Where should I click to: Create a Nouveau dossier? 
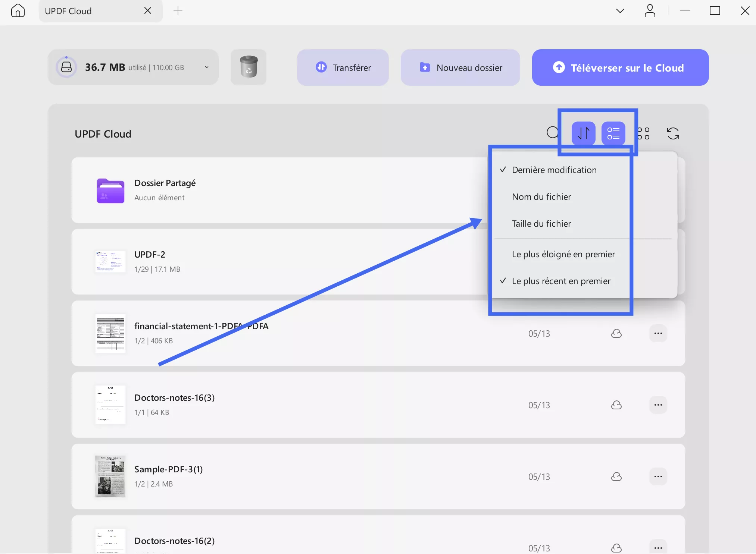coord(460,67)
